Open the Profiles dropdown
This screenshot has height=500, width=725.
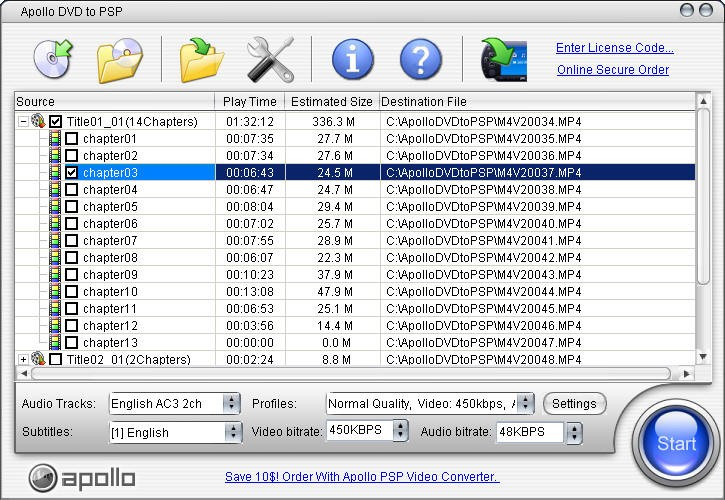[525, 403]
